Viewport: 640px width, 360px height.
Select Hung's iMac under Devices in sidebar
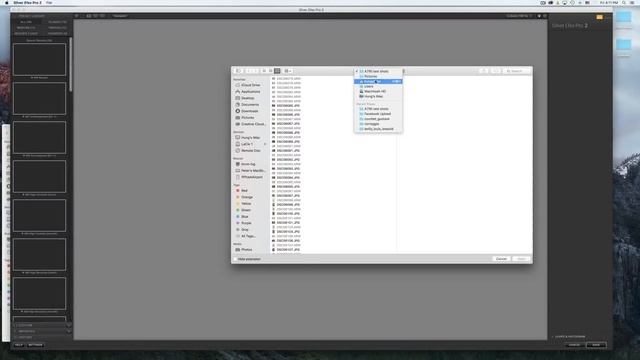[250, 138]
